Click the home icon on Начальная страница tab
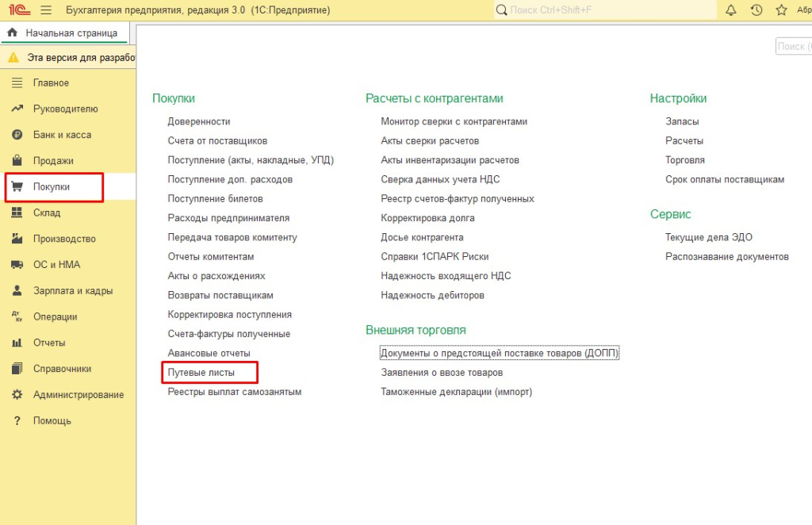 [x=13, y=33]
